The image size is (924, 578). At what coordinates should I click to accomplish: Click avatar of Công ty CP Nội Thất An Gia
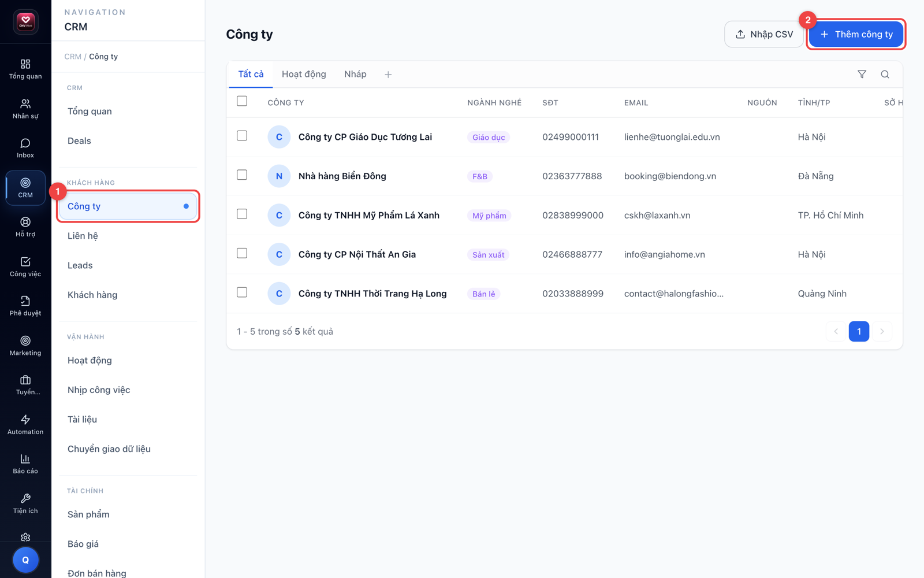[x=279, y=254]
